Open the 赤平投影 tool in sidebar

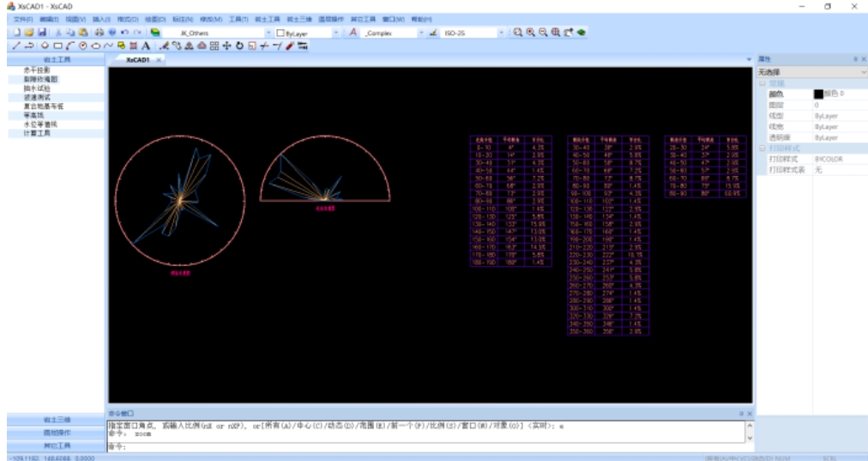pos(37,70)
